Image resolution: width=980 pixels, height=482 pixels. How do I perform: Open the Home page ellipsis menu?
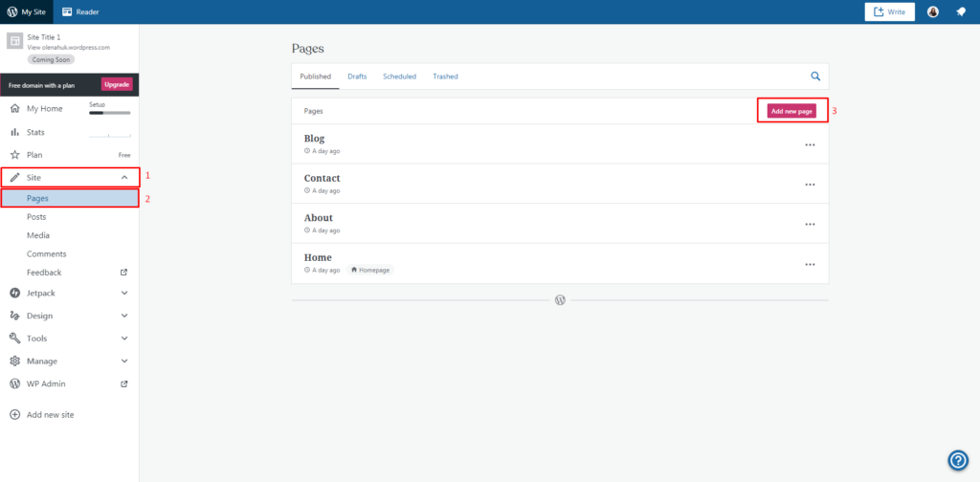point(810,264)
